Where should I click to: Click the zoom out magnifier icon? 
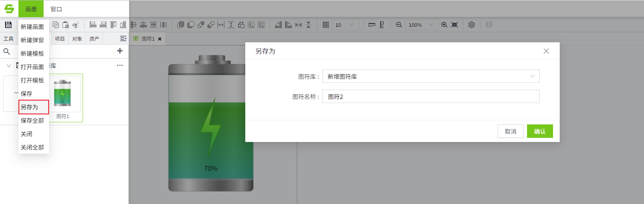399,25
